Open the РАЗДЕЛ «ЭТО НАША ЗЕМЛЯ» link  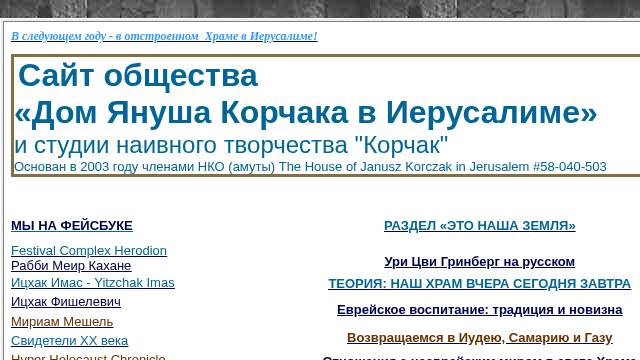(480, 226)
